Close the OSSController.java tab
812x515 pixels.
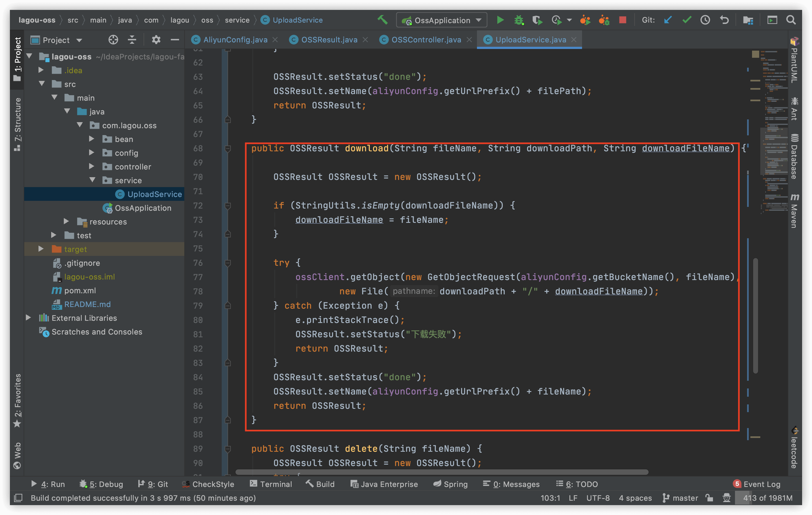469,39
